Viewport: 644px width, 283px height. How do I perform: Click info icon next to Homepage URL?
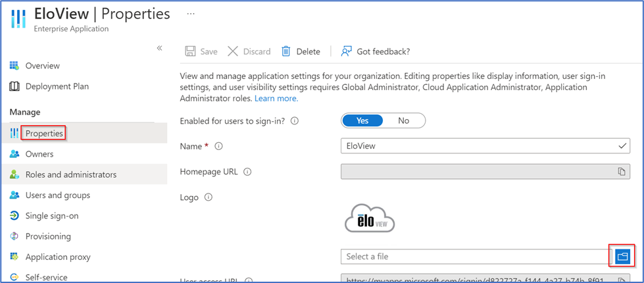247,172
